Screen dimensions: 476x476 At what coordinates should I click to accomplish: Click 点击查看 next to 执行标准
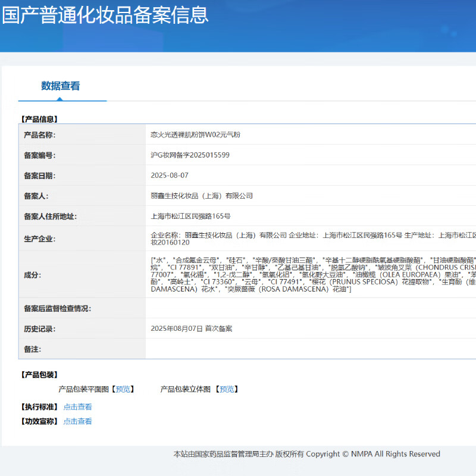pos(78,407)
